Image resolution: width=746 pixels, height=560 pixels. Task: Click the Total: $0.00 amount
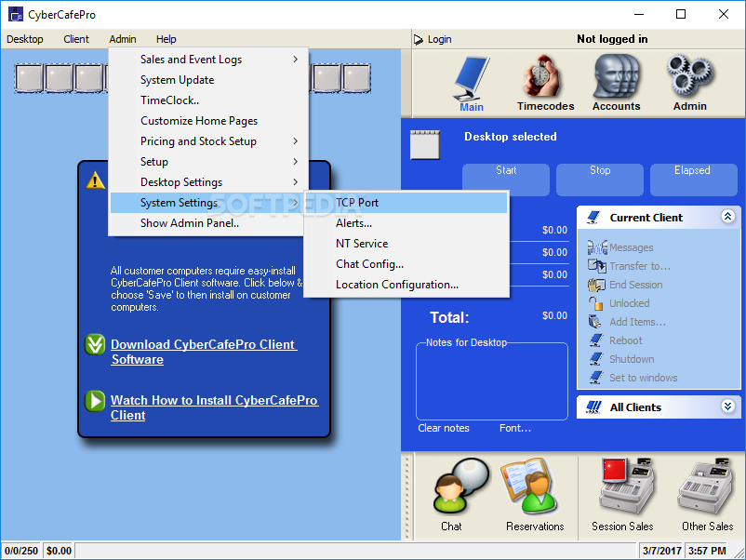[x=554, y=316]
